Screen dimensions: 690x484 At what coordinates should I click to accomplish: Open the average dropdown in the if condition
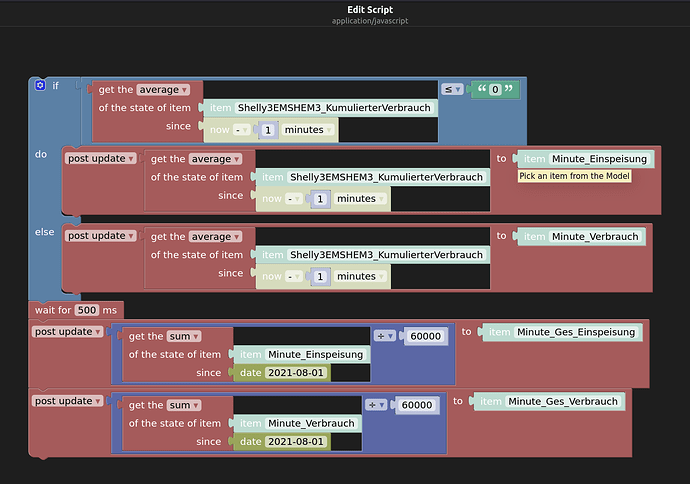163,90
